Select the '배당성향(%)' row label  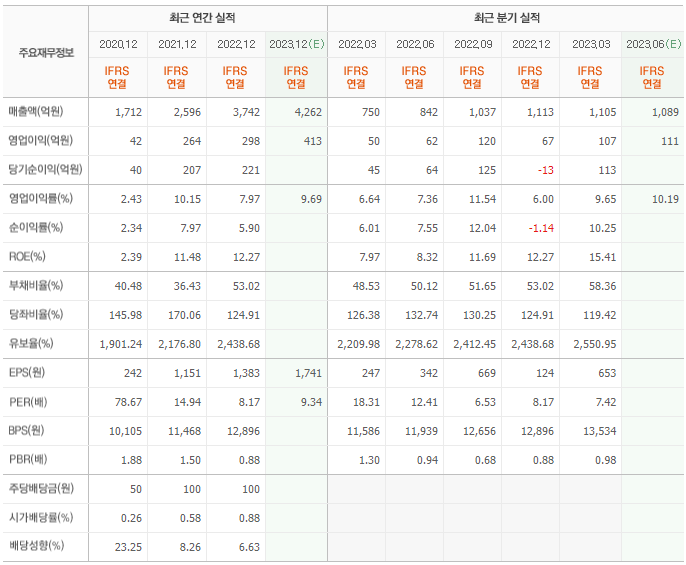click(x=36, y=546)
